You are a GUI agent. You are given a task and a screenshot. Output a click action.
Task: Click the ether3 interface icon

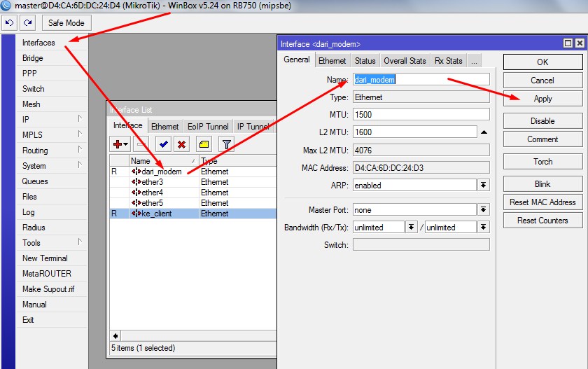click(x=136, y=182)
